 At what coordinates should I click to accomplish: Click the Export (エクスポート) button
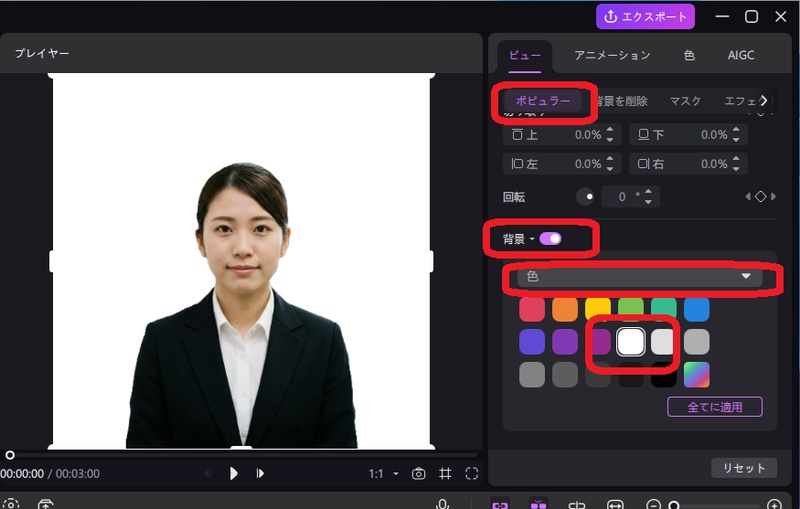coord(645,16)
